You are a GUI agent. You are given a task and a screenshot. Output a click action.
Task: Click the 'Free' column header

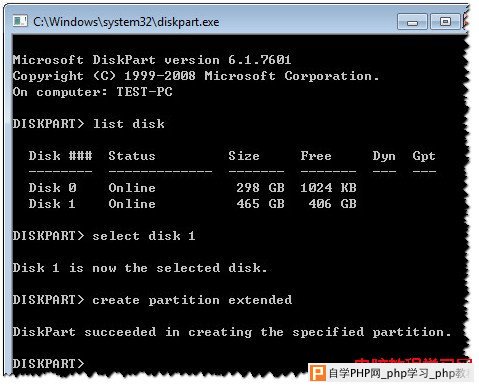(x=316, y=156)
